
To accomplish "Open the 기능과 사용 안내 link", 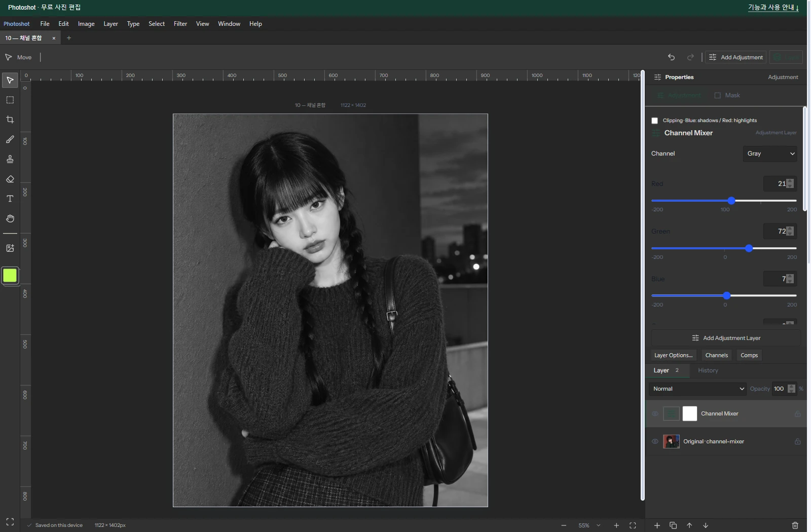I will coord(773,8).
